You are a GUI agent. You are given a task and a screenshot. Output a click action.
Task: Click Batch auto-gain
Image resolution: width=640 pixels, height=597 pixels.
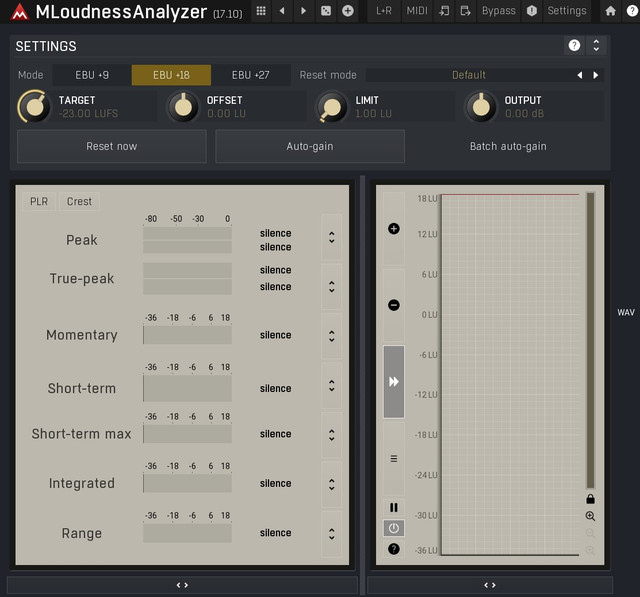pyautogui.click(x=508, y=146)
